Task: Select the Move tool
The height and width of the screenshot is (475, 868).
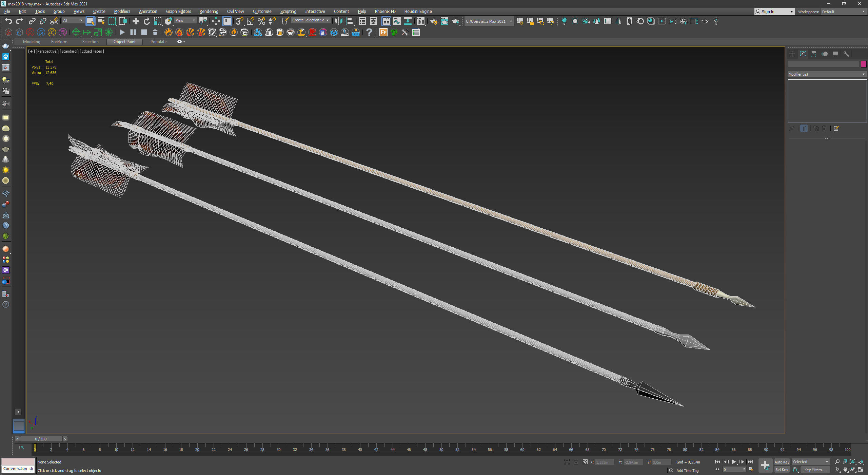Action: tap(136, 21)
